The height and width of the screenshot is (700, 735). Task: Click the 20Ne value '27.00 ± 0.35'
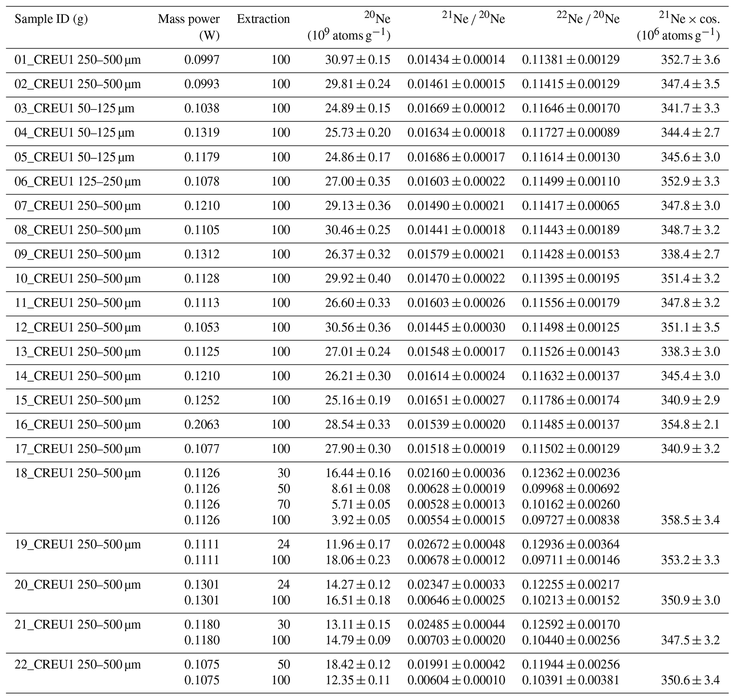point(358,181)
